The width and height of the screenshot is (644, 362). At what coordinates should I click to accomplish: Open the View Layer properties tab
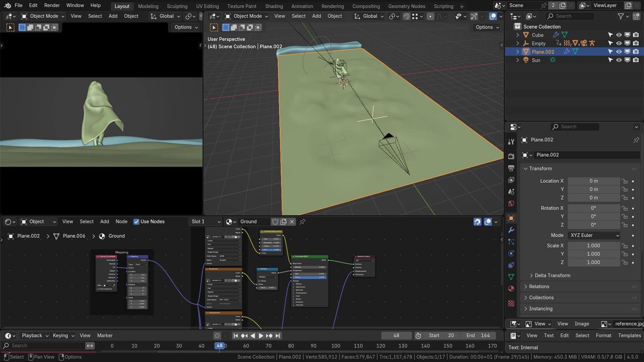(x=511, y=180)
